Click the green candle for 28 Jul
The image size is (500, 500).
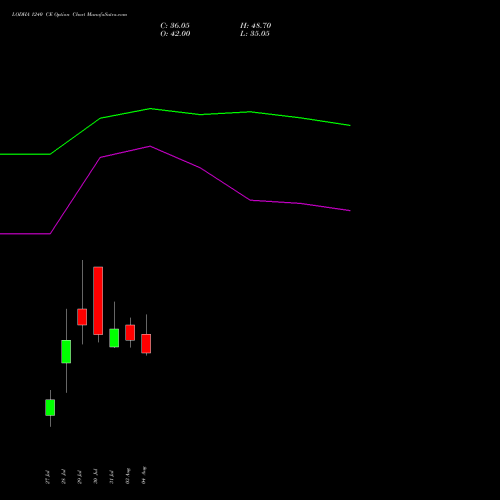66,351
